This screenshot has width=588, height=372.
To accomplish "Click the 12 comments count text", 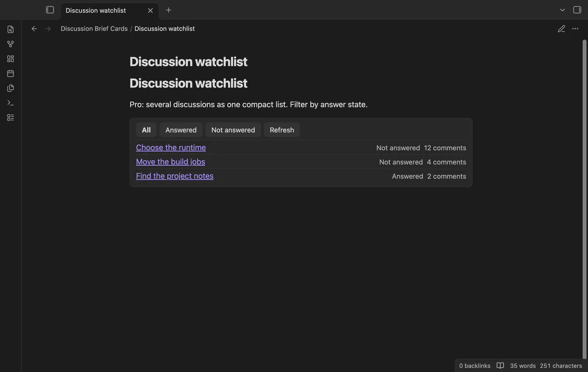I will pos(445,148).
